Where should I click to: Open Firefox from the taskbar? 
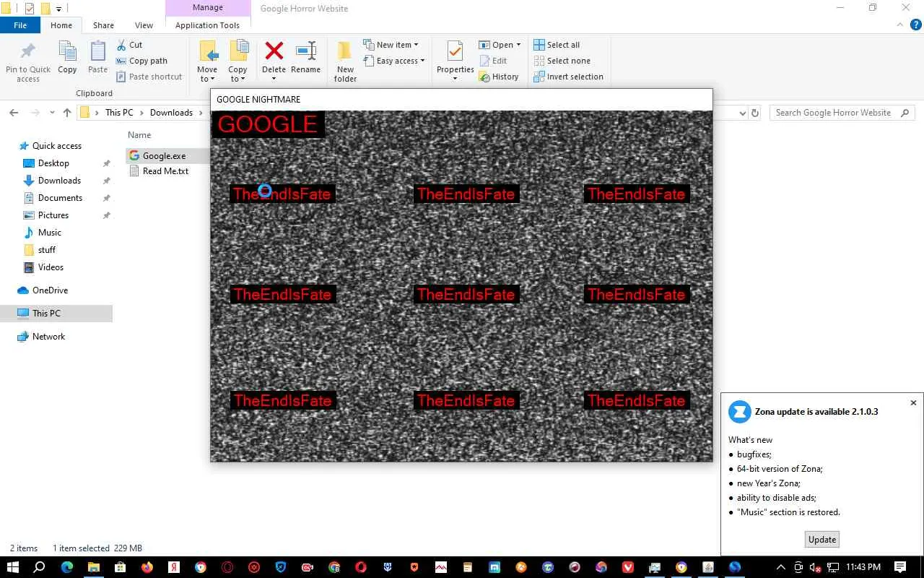click(147, 567)
